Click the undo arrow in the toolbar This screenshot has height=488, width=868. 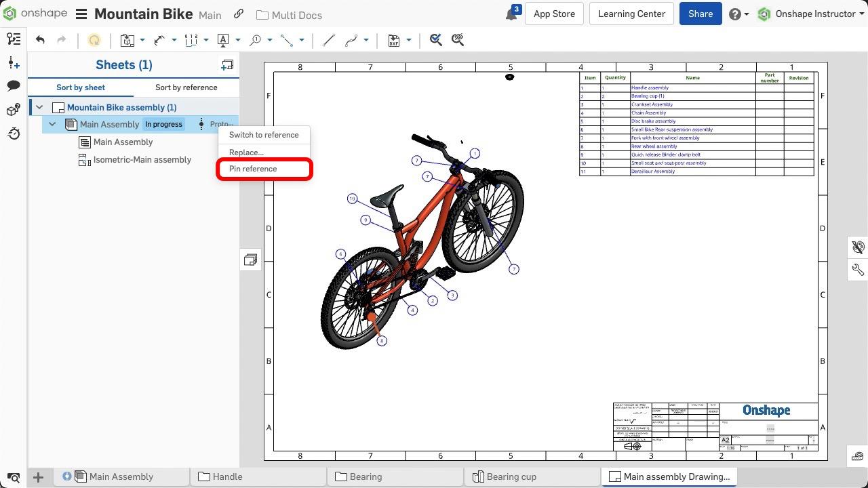[x=40, y=40]
